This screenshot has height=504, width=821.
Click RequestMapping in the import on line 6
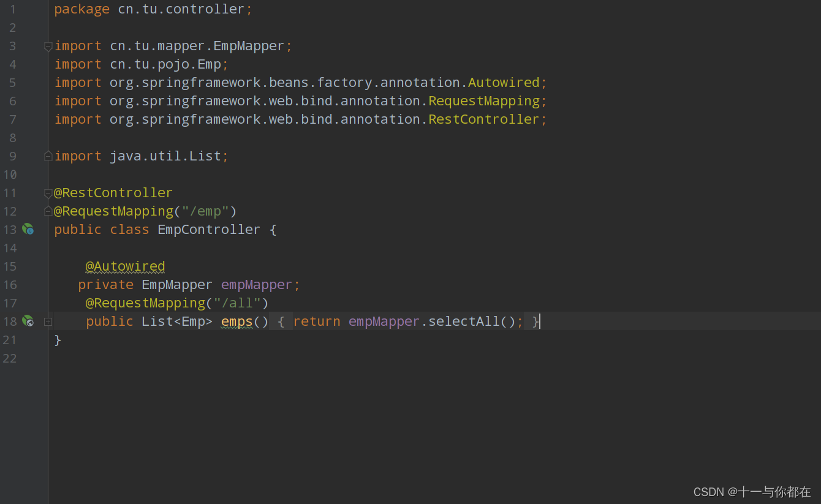484,101
